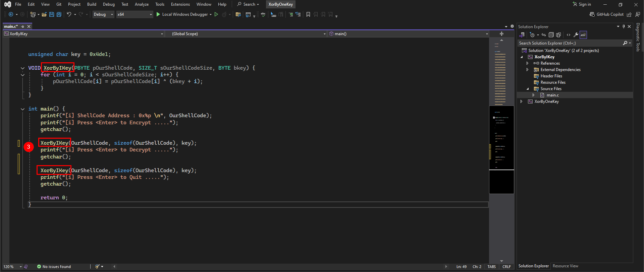Save the current file with Save icon
Screen dimensions: 644x272
pyautogui.click(x=52, y=14)
